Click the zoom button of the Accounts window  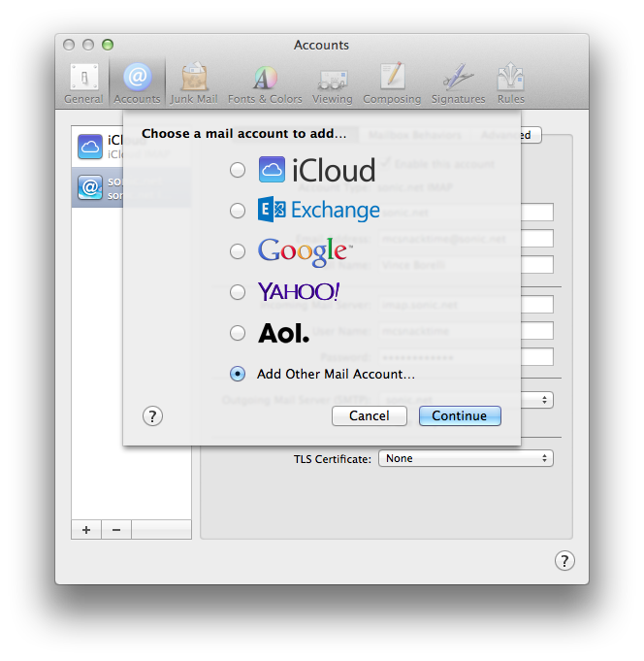(108, 45)
